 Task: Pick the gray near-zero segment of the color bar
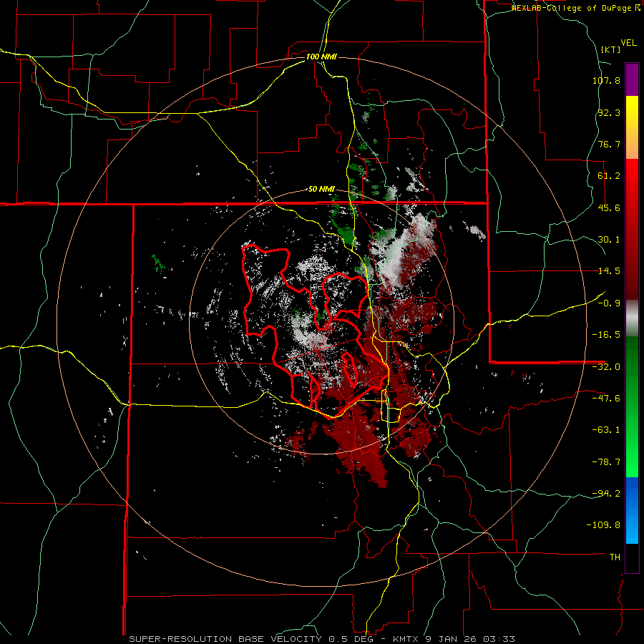[x=632, y=318]
